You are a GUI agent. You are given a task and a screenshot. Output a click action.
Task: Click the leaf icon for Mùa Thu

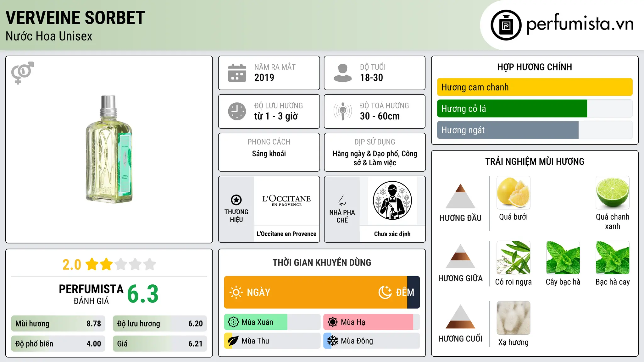[x=233, y=341]
